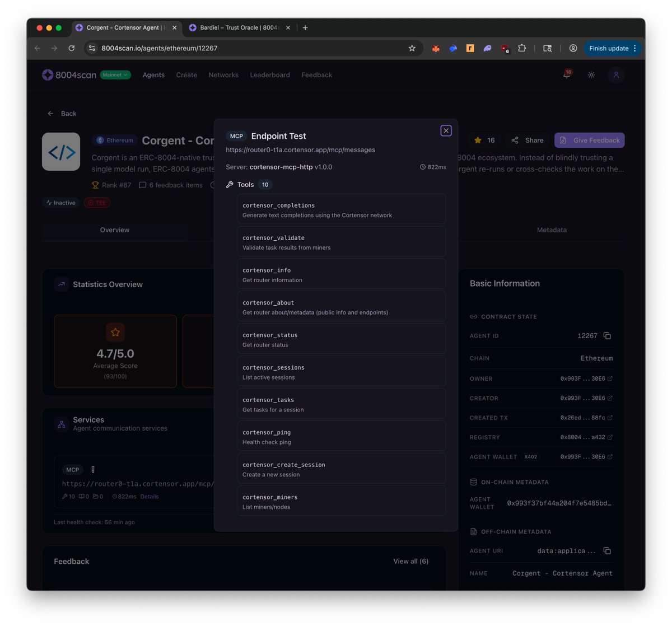This screenshot has width=672, height=626.
Task: Click the 8004scan logo
Action: pyautogui.click(x=69, y=75)
